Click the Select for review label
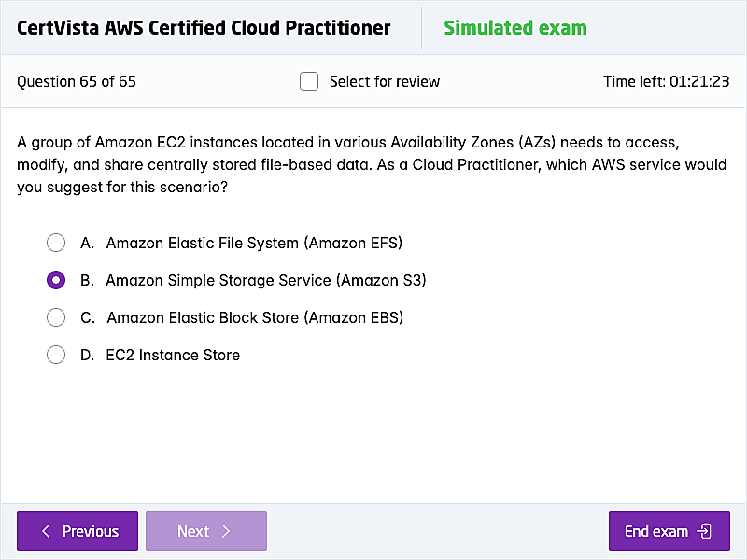 [x=385, y=81]
